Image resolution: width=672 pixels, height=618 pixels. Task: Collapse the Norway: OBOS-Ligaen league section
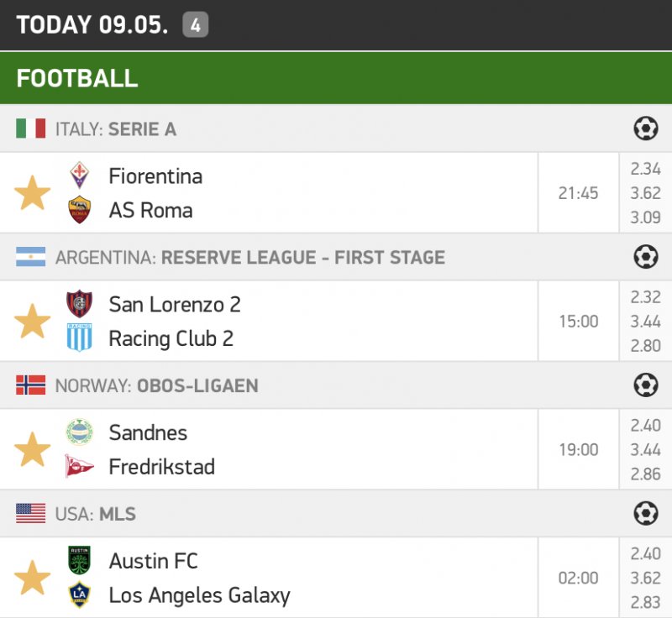pyautogui.click(x=156, y=385)
